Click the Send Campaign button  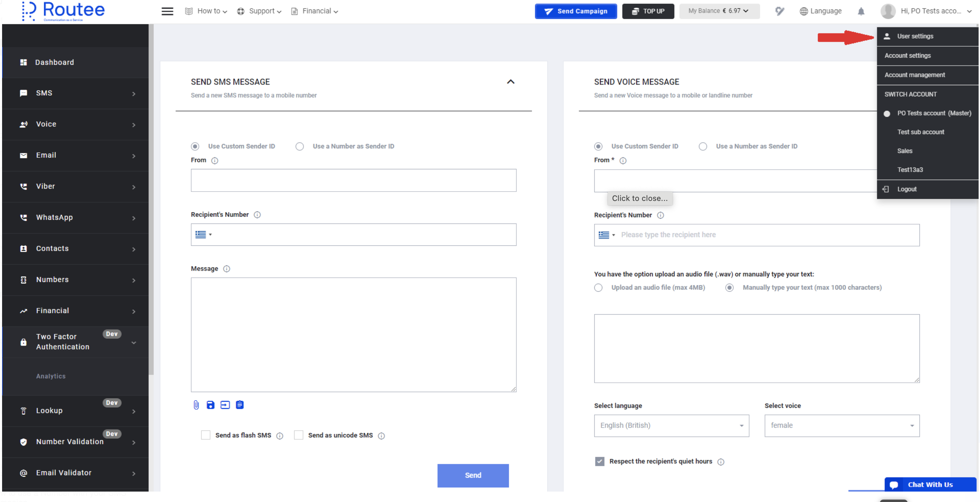pyautogui.click(x=576, y=11)
